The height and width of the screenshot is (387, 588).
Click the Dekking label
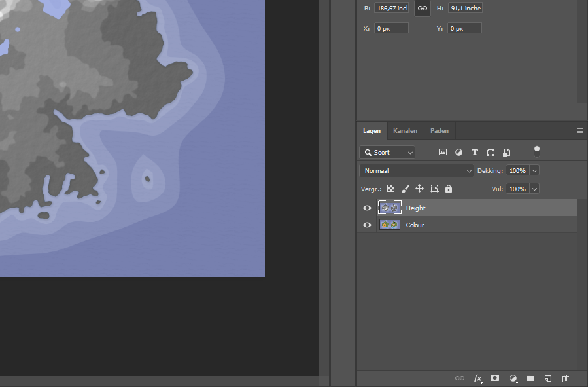click(x=490, y=170)
